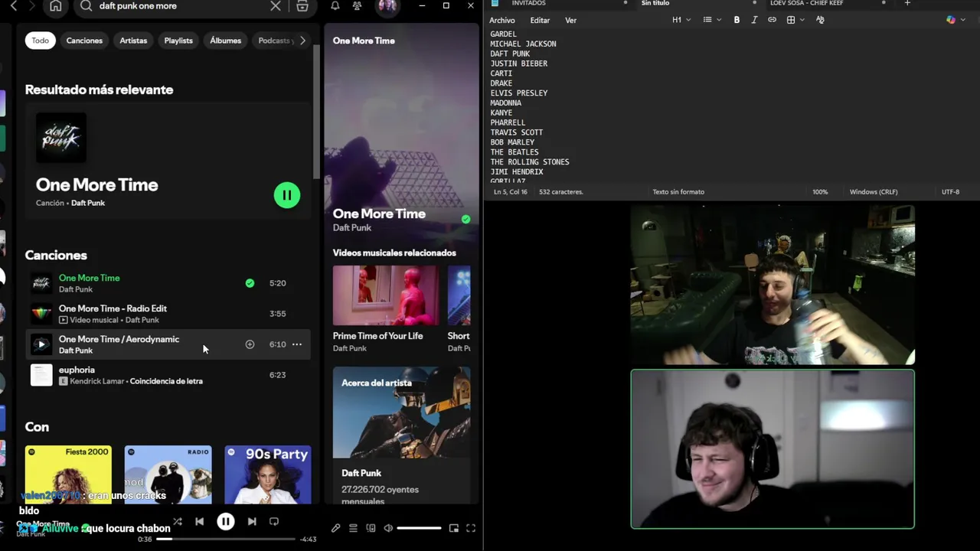The image size is (980, 551).
Task: Skip to the previous track
Action: tap(200, 522)
